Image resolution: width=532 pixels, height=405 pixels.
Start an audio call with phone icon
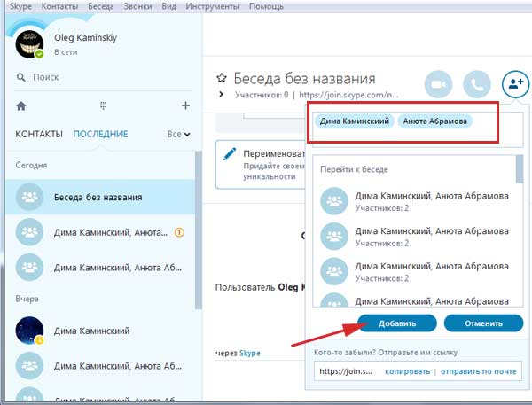476,84
